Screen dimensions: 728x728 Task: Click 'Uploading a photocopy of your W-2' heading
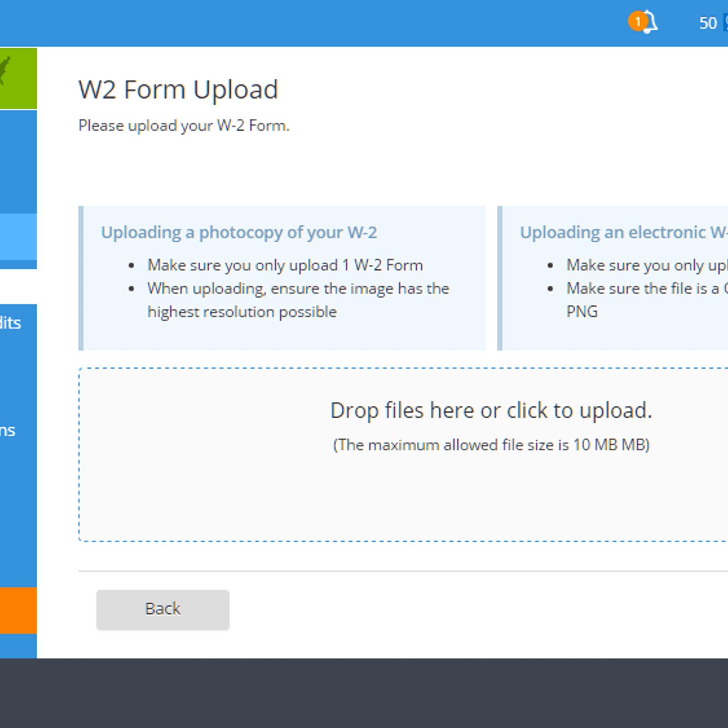point(239,233)
